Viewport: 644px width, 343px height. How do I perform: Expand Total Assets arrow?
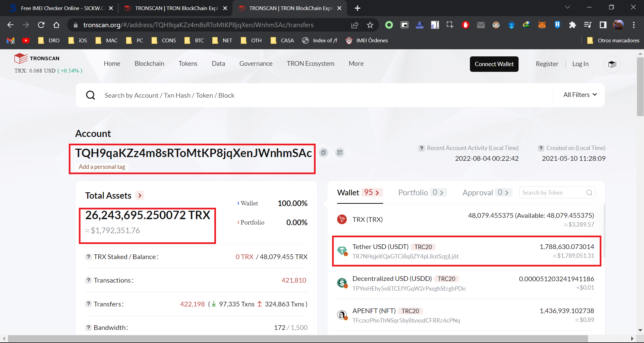click(x=140, y=195)
